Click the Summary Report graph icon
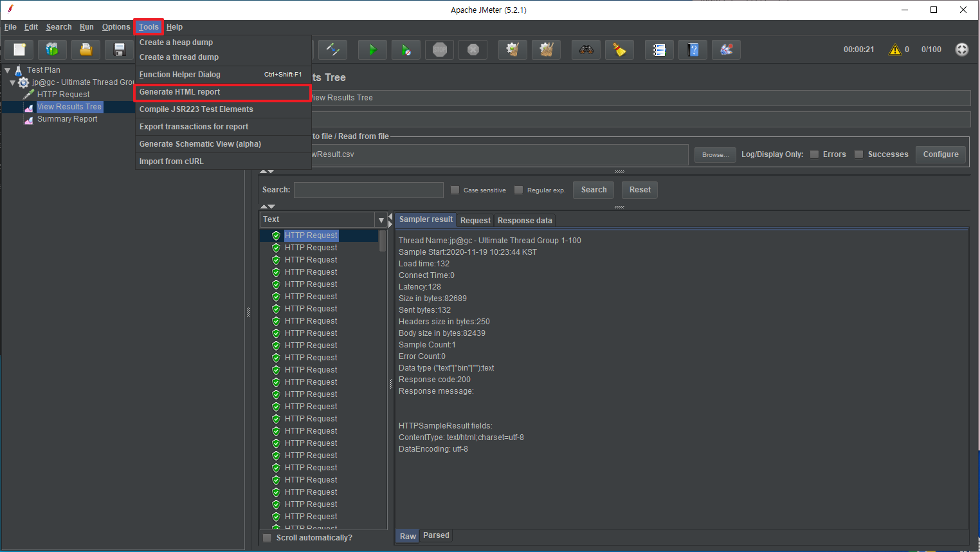 coord(28,120)
